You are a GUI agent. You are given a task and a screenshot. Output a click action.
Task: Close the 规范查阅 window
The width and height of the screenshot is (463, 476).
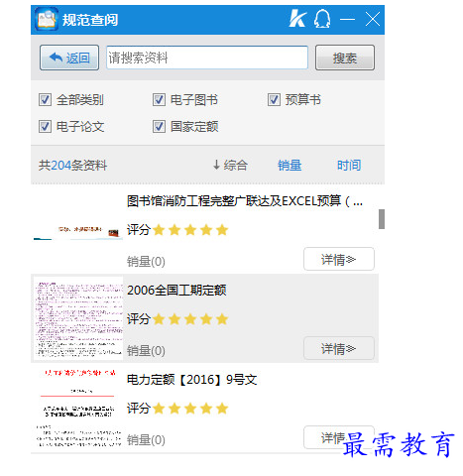(373, 19)
